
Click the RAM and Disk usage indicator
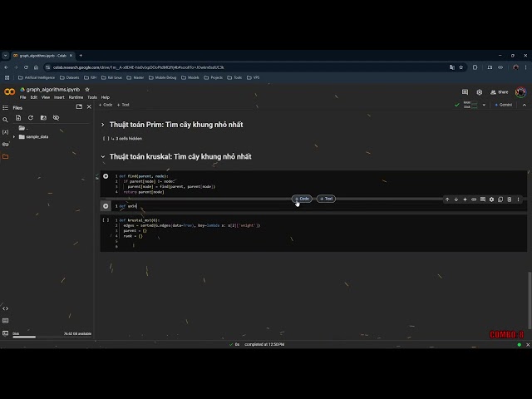click(470, 105)
